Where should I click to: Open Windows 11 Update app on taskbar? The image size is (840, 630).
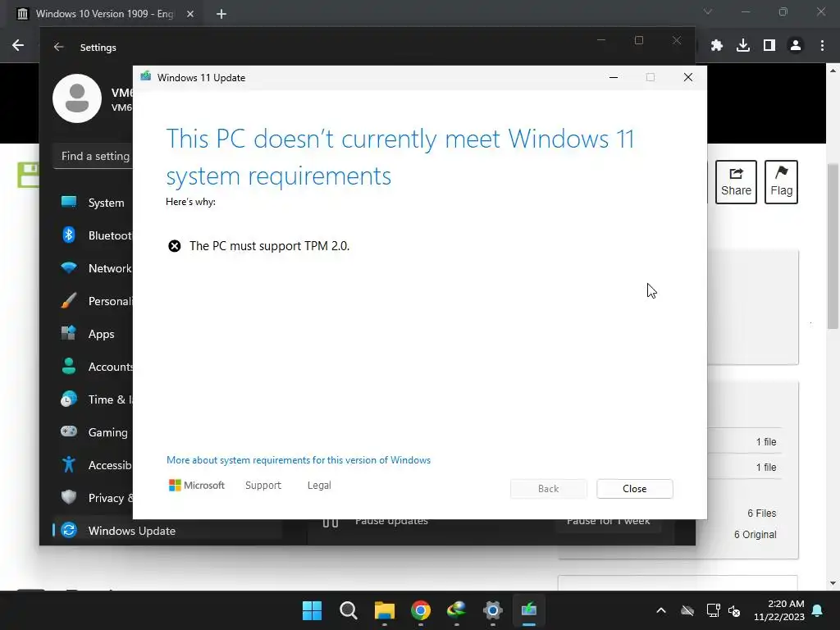[529, 609]
